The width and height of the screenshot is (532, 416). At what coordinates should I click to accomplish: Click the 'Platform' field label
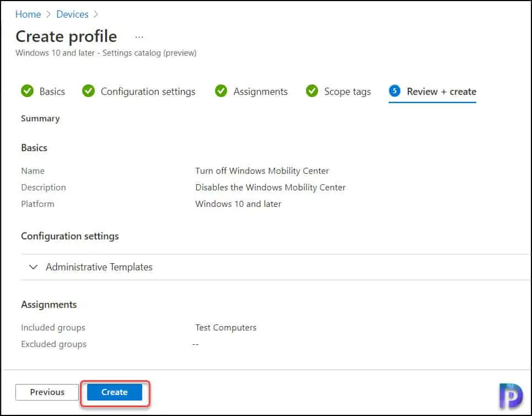point(37,204)
